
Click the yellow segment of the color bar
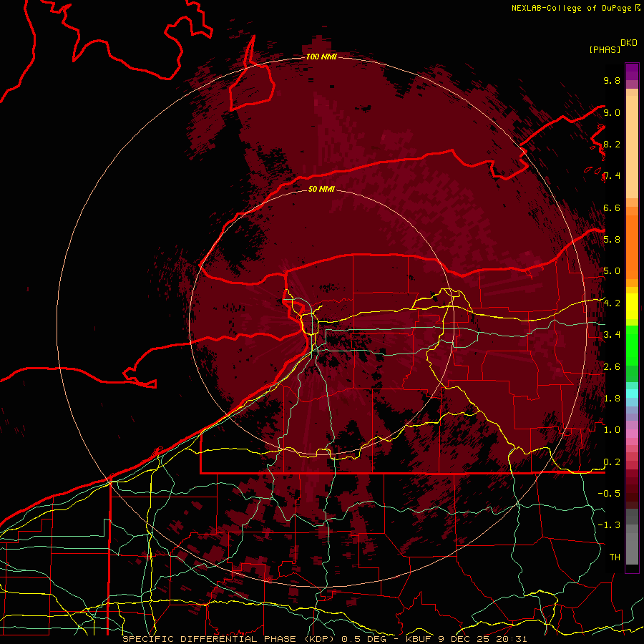click(632, 306)
